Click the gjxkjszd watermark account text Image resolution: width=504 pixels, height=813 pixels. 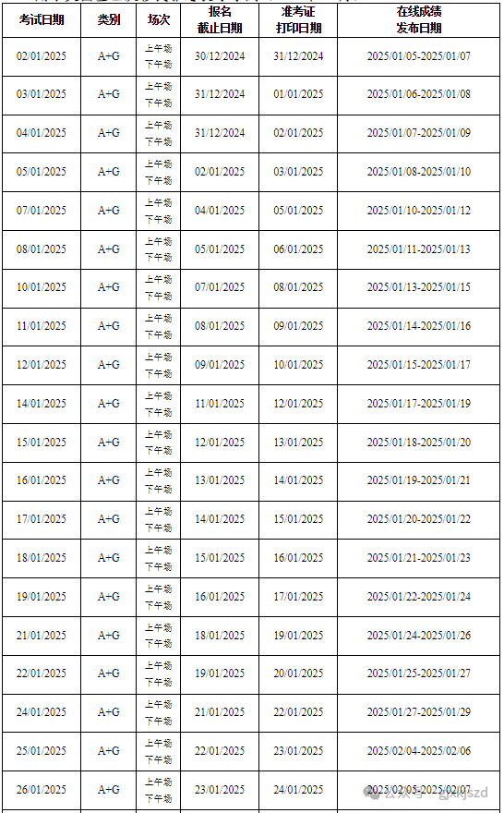click(x=463, y=793)
